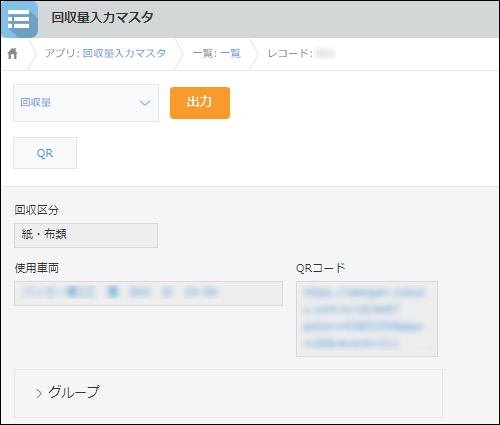500x425 pixels.
Task: Open the 回収量 dropdown
Action: coord(86,103)
